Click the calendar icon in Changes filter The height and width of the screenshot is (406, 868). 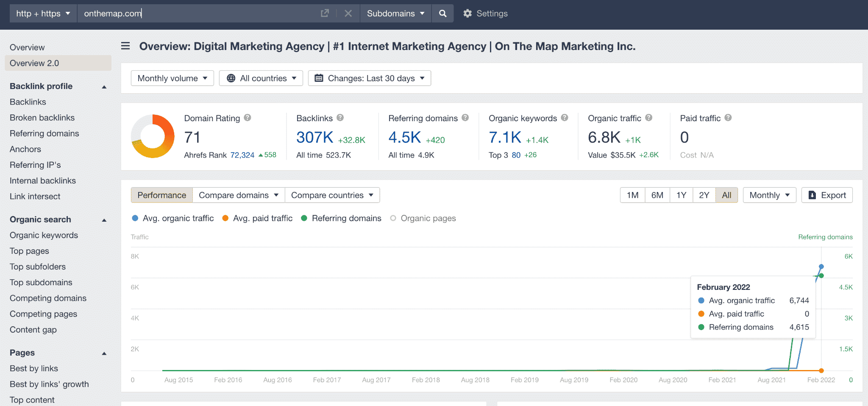click(319, 78)
